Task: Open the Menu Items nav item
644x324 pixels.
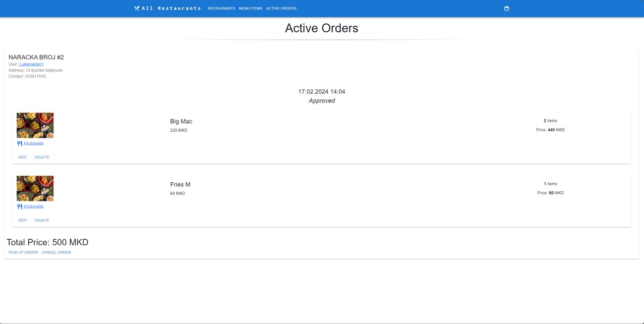Action: tap(251, 9)
